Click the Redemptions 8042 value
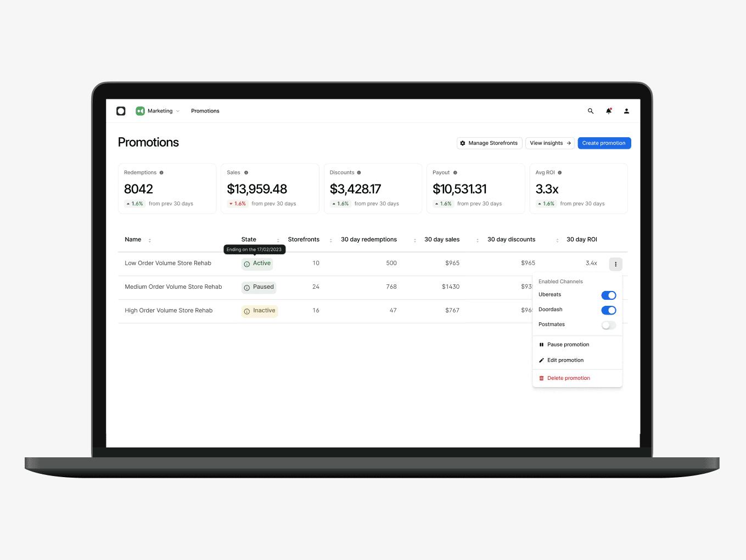The width and height of the screenshot is (746, 560). click(x=138, y=189)
